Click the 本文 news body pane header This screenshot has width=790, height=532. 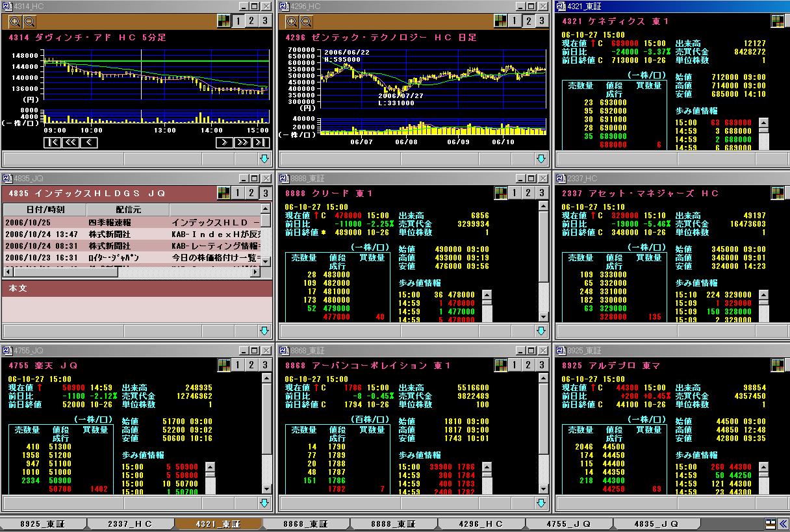137,288
